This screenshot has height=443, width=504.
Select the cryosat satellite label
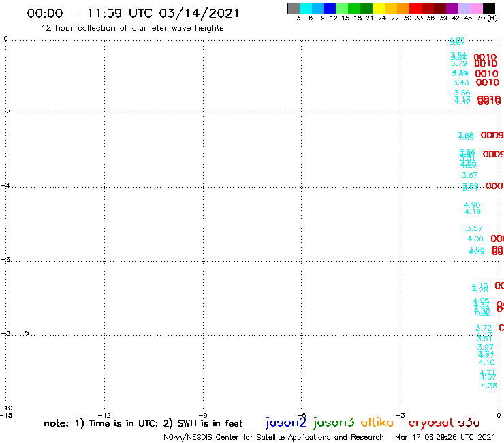pos(431,423)
